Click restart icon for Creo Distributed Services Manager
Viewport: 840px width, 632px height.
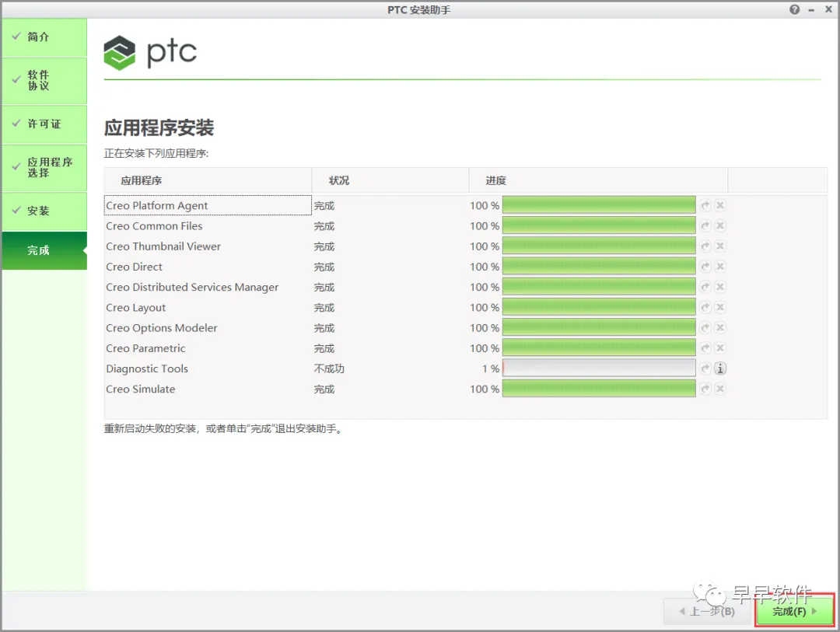point(705,287)
